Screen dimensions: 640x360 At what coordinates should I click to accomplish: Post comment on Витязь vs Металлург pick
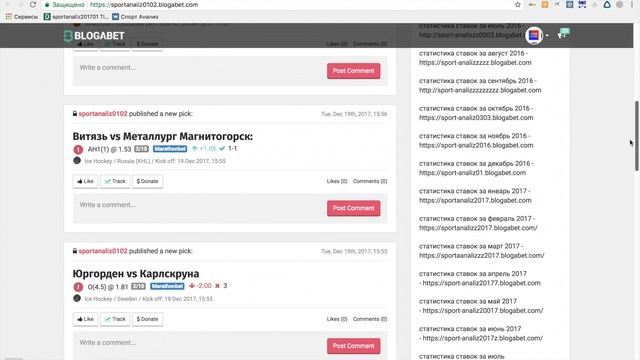pyautogui.click(x=353, y=208)
